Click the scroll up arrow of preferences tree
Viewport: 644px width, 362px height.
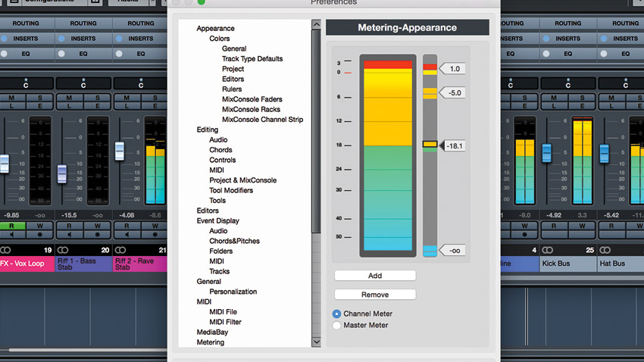coord(316,24)
